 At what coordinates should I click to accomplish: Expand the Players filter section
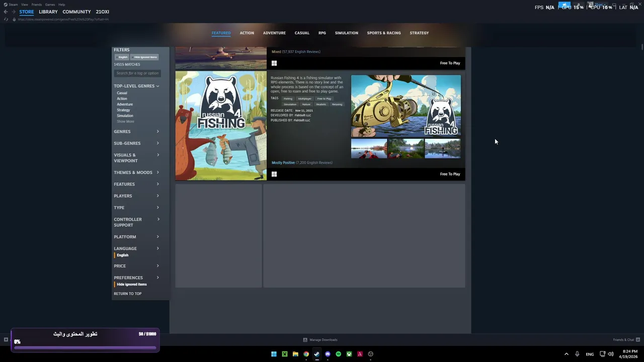click(136, 196)
